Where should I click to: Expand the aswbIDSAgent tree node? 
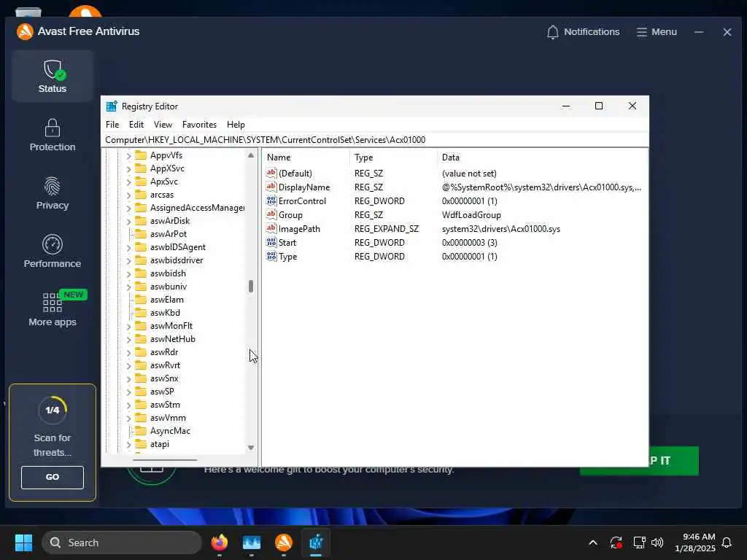128,248
